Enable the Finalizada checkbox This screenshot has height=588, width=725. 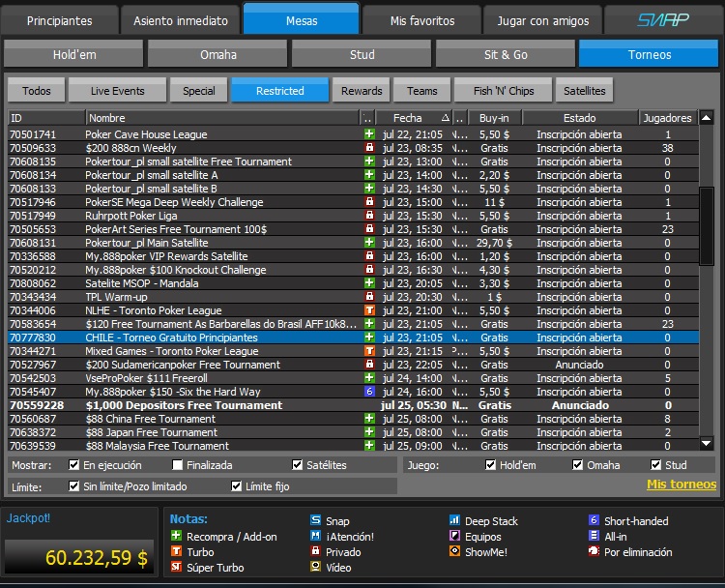click(178, 465)
